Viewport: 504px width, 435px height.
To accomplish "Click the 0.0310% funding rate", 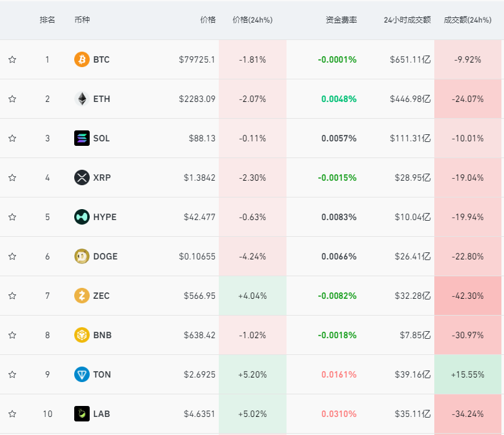I will 339,414.
